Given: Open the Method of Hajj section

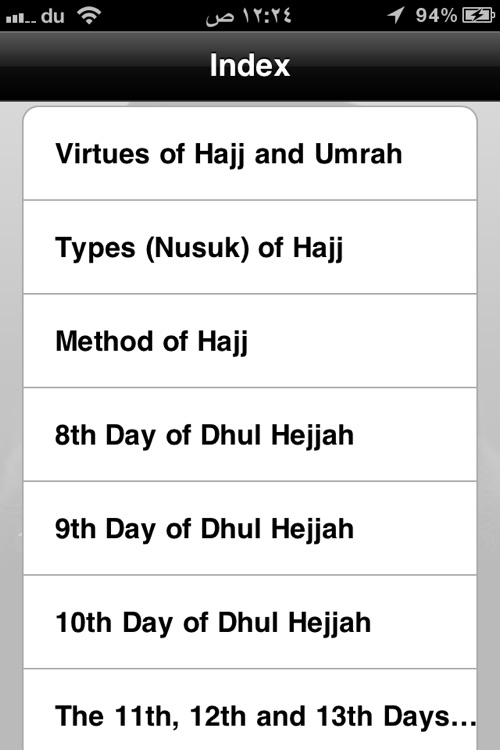Looking at the screenshot, I should (250, 341).
